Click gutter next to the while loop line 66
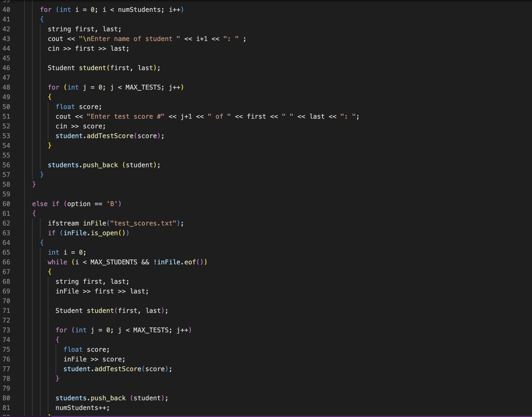 (7, 262)
